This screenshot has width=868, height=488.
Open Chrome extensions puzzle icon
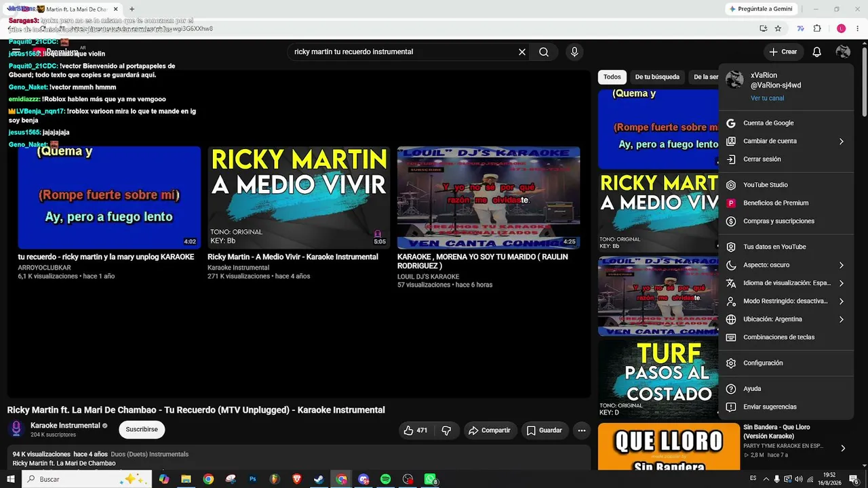(817, 28)
